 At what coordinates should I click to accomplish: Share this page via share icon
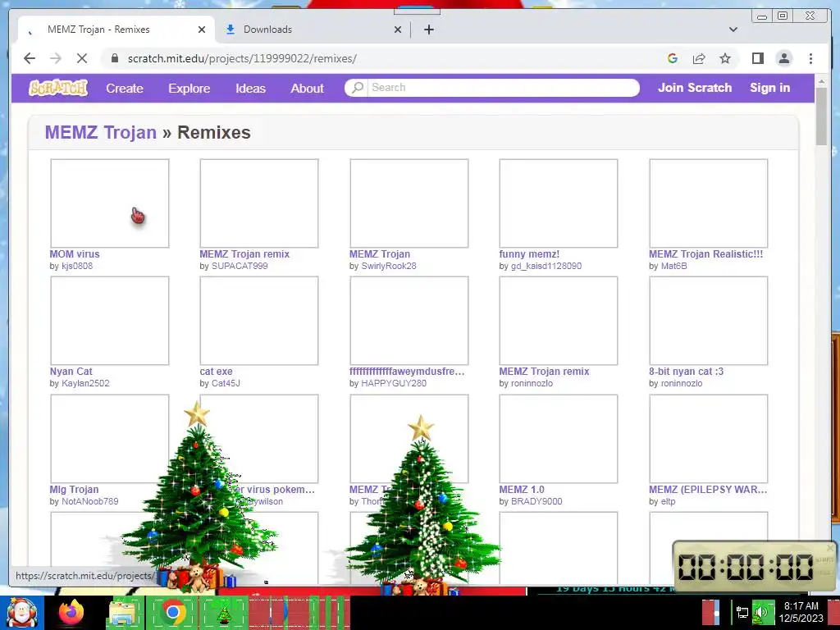click(699, 58)
